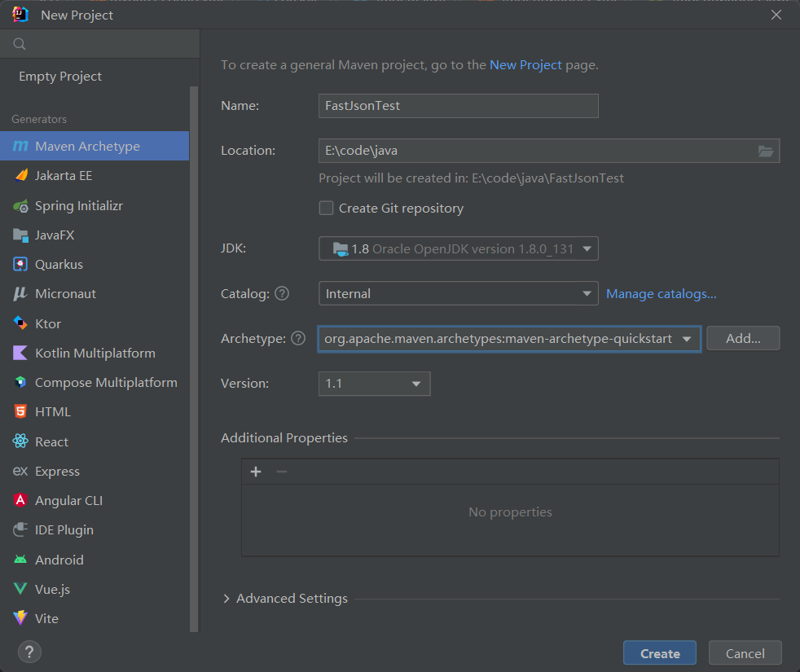Open the Archetype help question icon
This screenshot has width=800, height=672.
click(298, 338)
